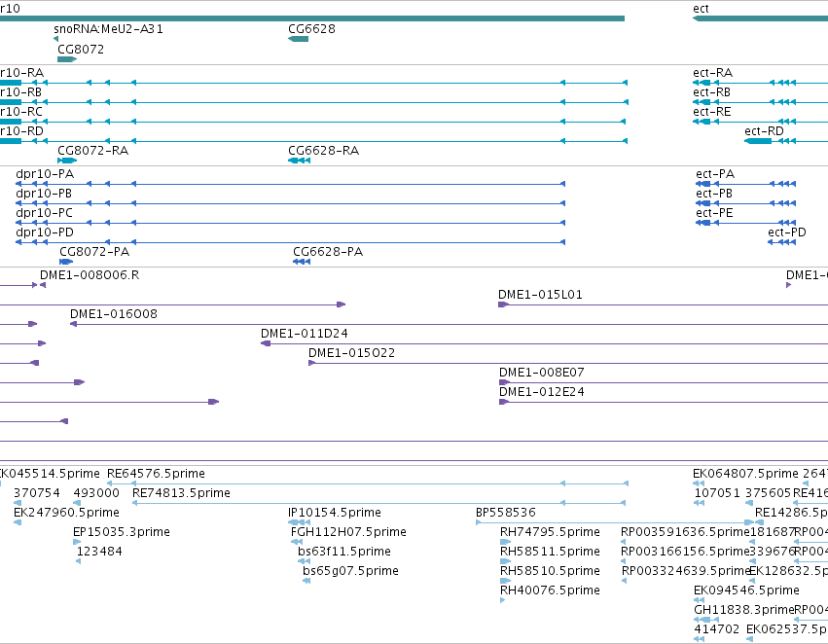
Task: Select the ect-RD transcript label
Action: 764,131
